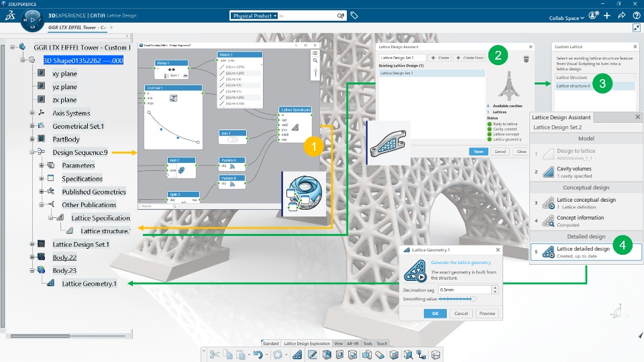Image resolution: width=644 pixels, height=362 pixels.
Task: Click the Visual Scripting editor zoom slider
Action: point(315,73)
